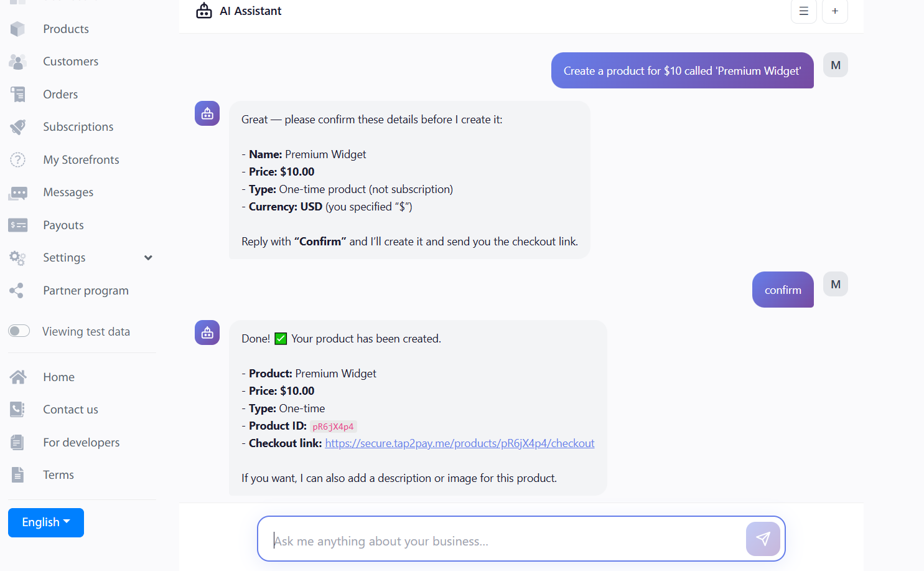Click the Customers people icon
The width and height of the screenshot is (924, 571).
[x=17, y=62]
